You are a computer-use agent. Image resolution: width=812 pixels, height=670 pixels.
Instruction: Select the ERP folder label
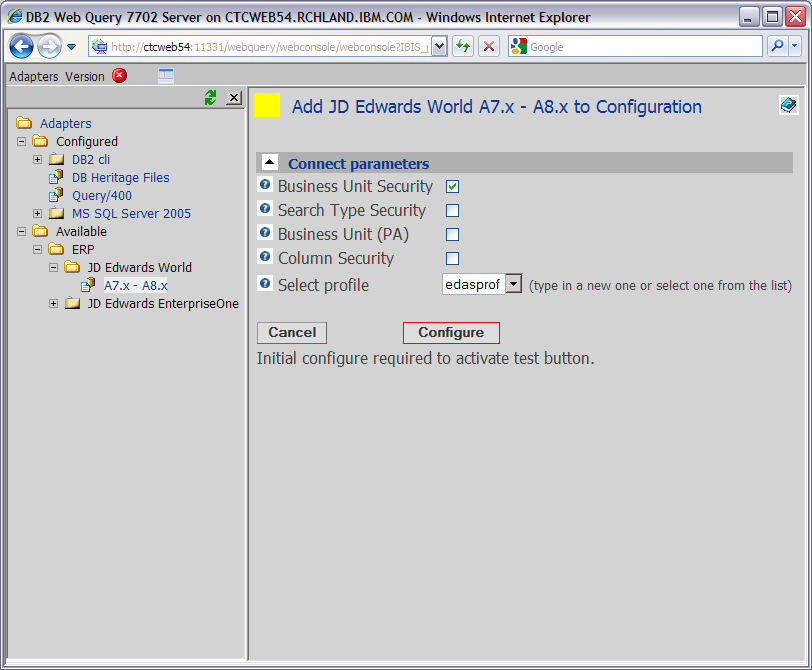click(83, 250)
